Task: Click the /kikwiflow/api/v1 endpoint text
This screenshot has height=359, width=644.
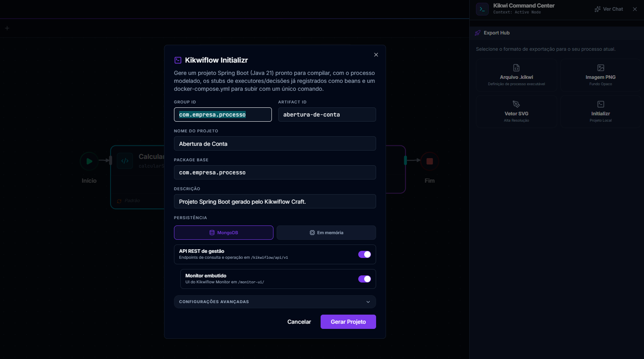Action: 269,258
